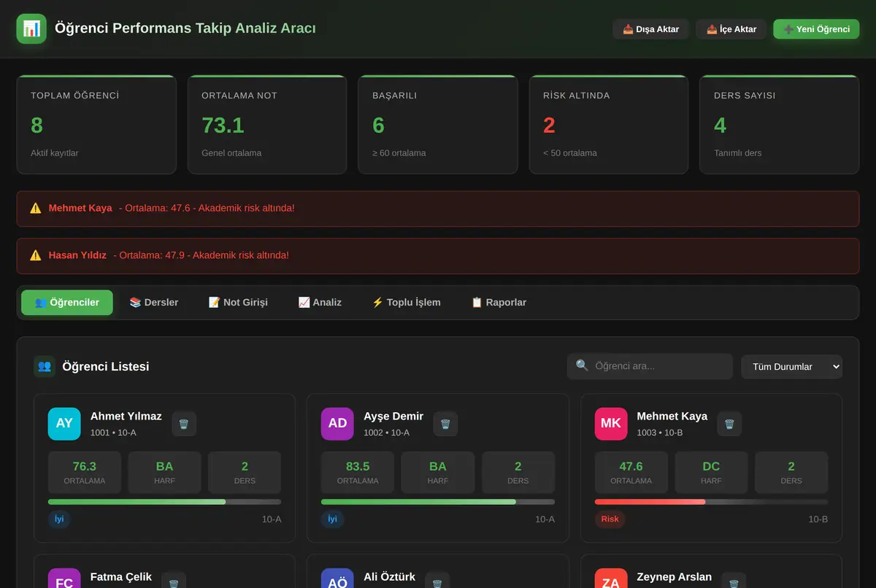Go to the Not Girişi tab

coord(238,303)
